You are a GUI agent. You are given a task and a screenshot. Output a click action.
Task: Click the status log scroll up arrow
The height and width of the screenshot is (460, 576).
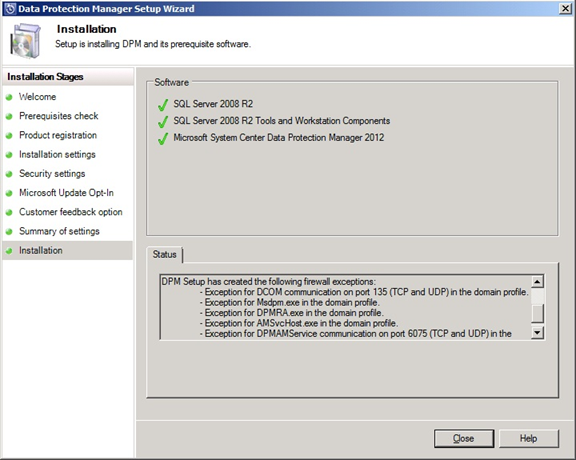tap(537, 282)
